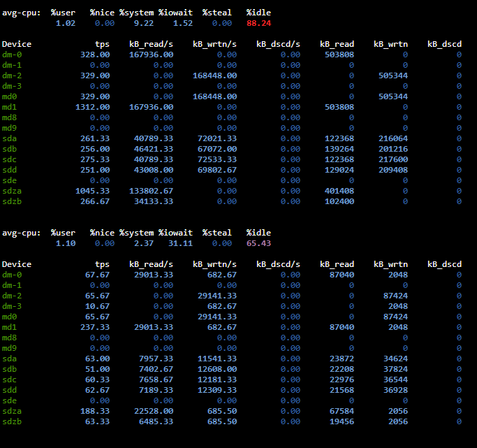Screen dimensions: 477x448
Task: Click sdc kB_wrtn/s value 12181.33
Action: coord(217,380)
